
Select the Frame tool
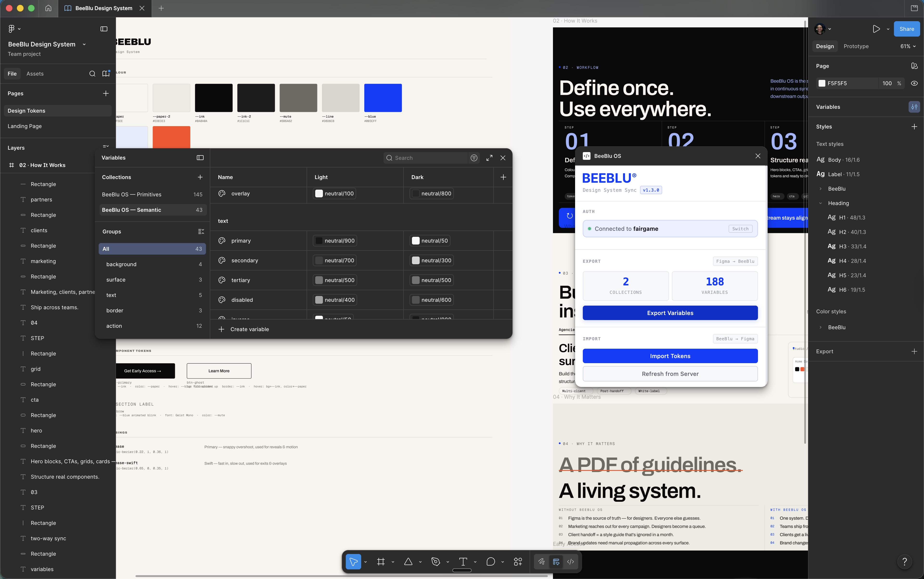[x=381, y=562]
